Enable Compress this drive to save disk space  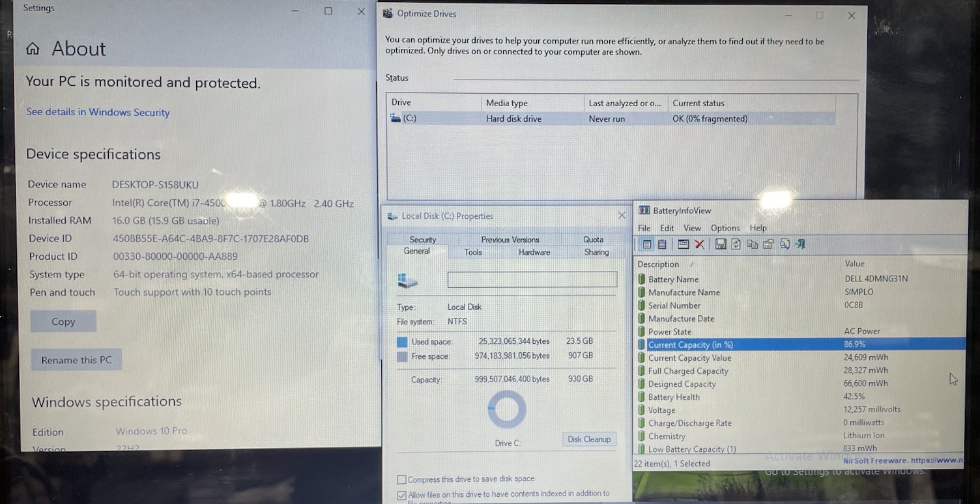tap(401, 479)
